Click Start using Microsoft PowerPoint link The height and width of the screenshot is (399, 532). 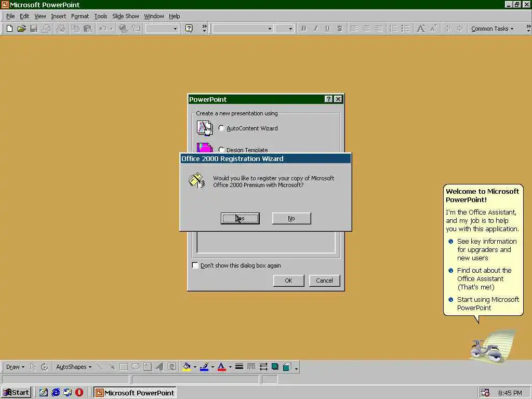coord(487,303)
